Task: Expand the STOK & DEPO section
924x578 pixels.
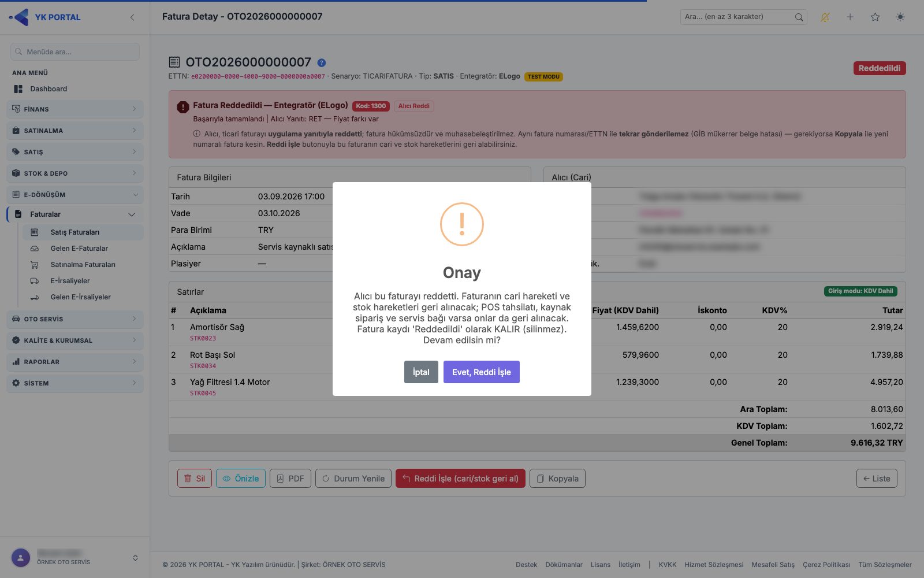Action: click(75, 173)
